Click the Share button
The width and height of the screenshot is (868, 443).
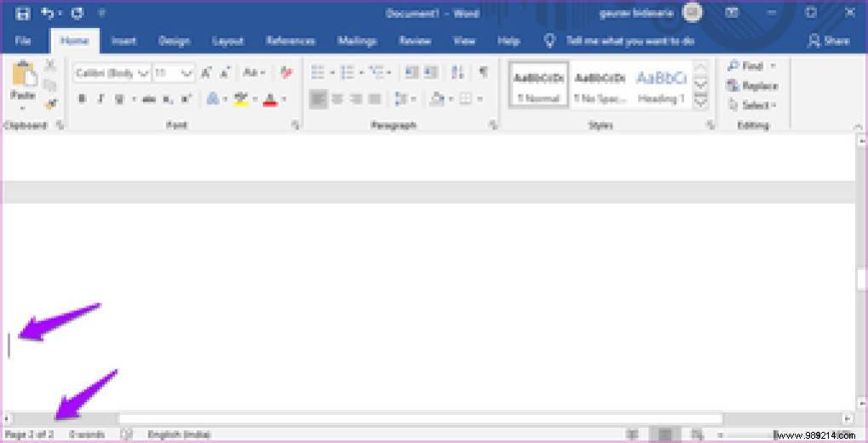tap(829, 40)
